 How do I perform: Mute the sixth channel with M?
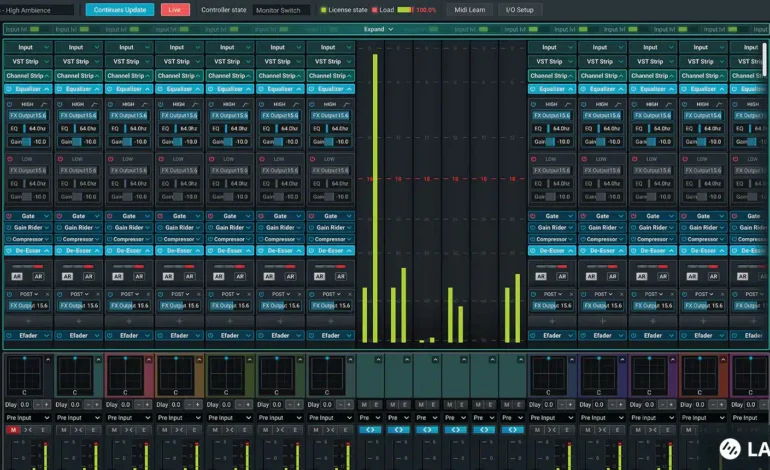point(265,430)
